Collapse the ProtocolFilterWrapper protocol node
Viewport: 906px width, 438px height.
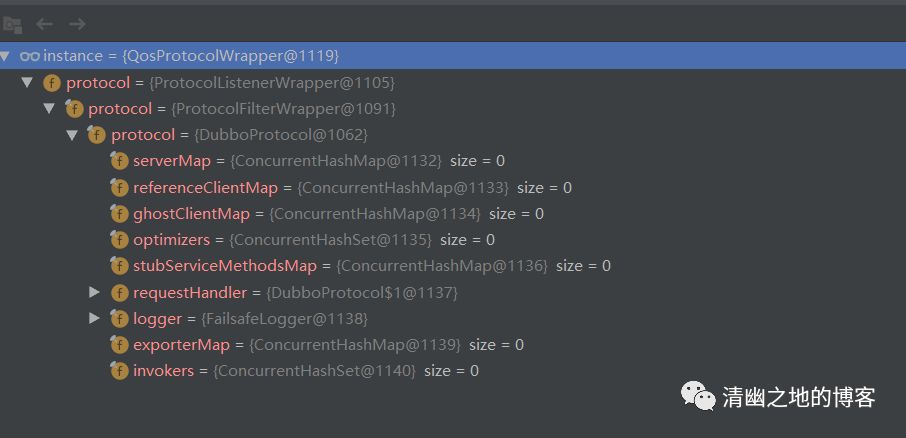pyautogui.click(x=50, y=108)
